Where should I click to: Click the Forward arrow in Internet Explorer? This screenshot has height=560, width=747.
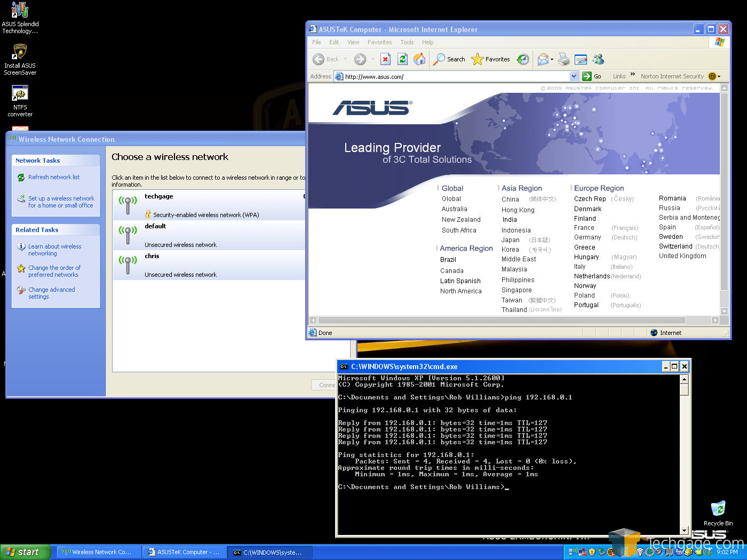pos(360,59)
